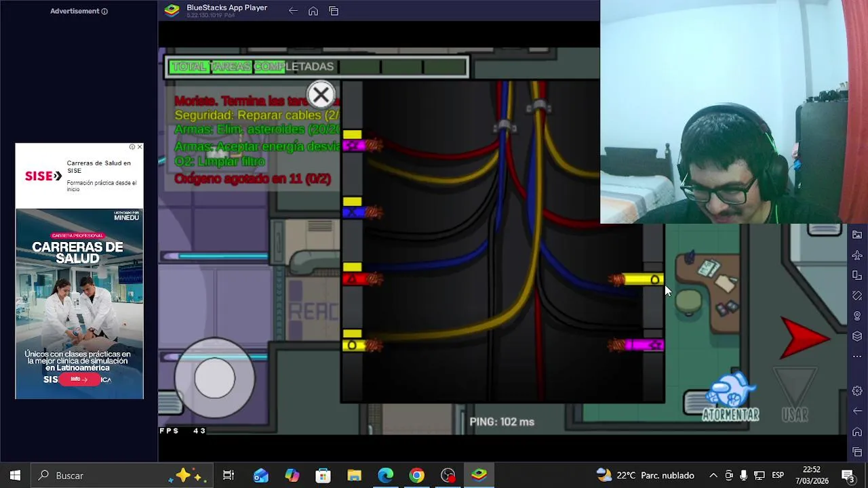Open Microsoft Edge from the taskbar
Viewport: 868px width, 488px height.
385,476
